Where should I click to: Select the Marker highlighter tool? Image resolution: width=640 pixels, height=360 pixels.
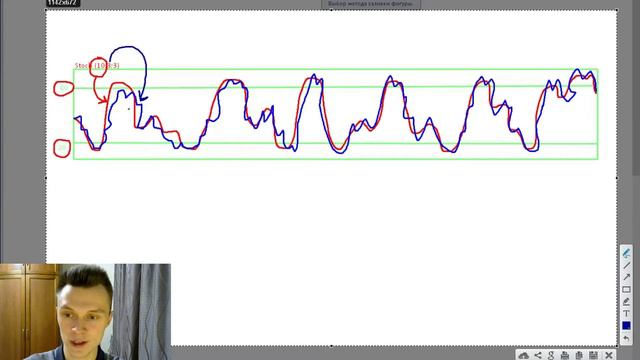coord(626,301)
